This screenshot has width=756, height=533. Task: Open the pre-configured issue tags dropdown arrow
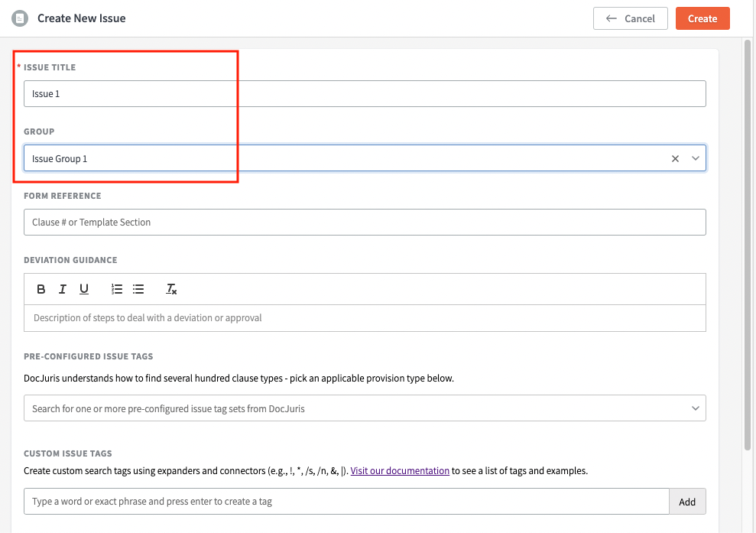[x=696, y=408]
